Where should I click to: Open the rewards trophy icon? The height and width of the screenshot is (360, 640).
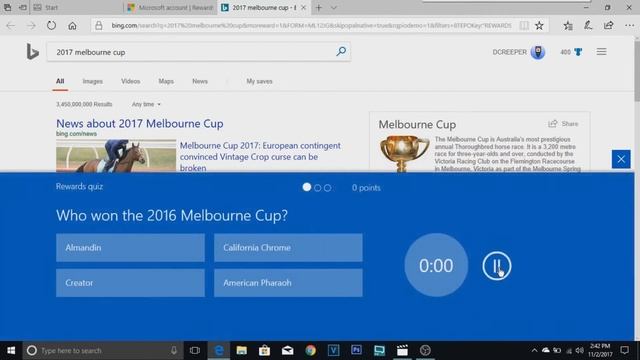click(x=578, y=52)
